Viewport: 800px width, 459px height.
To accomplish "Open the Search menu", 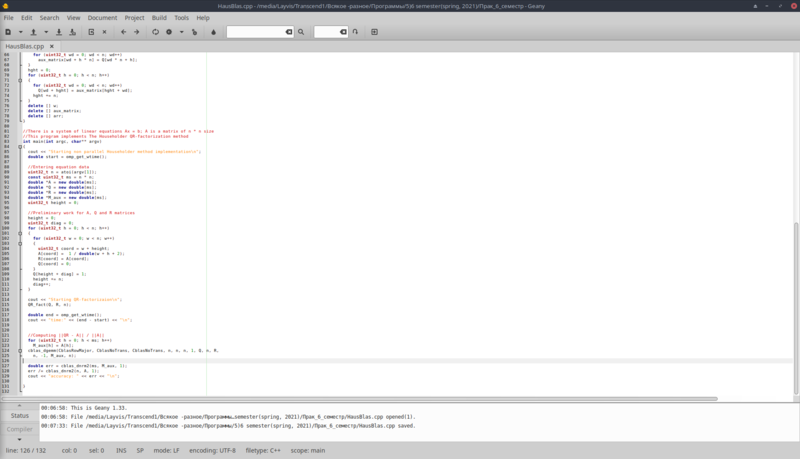I will 49,17.
